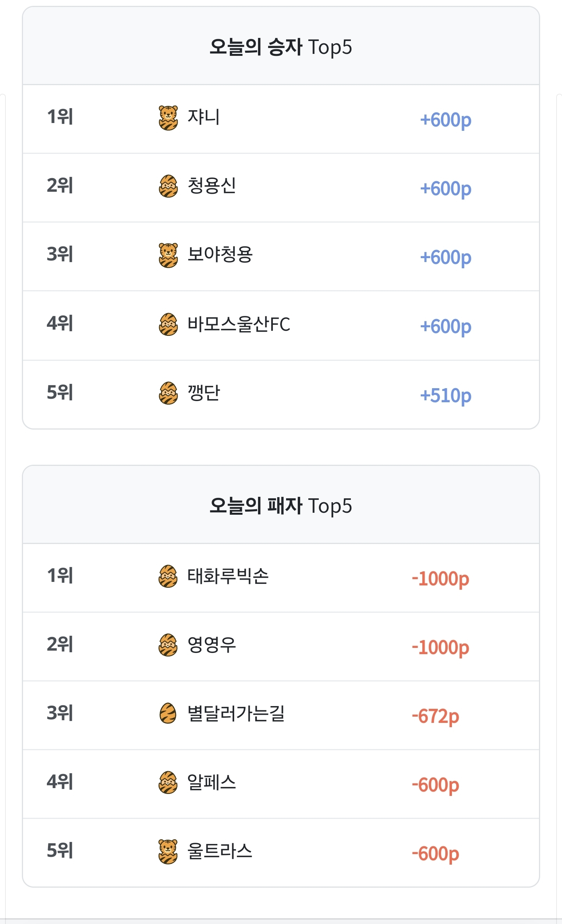
Task: Click the egg icon beside 깽단
Action: [x=168, y=393]
